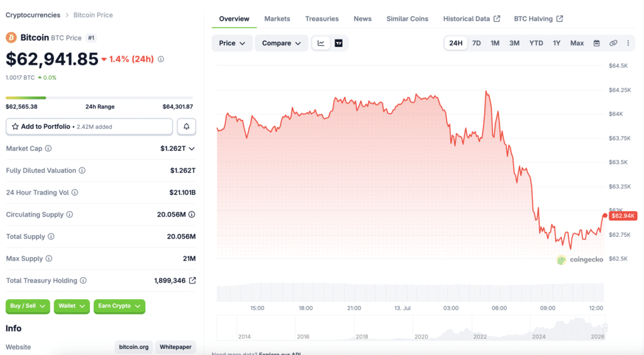Click the $62,941.85 price text
Viewport: 644px width, 355px height.
52,59
